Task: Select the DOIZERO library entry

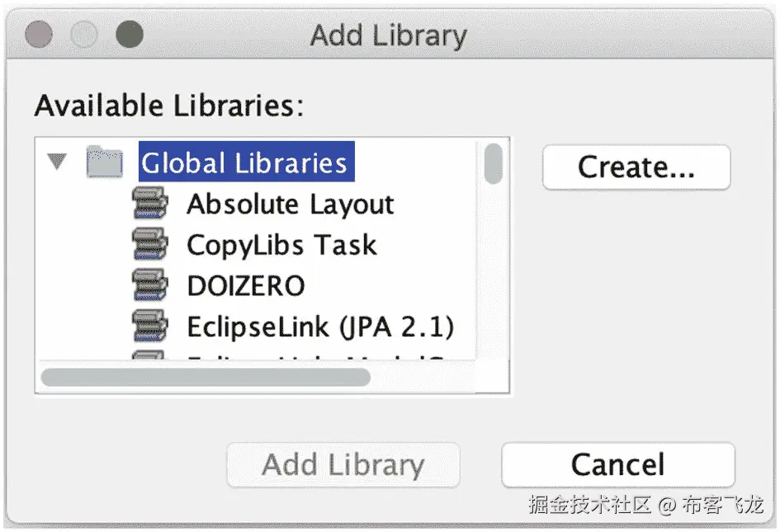Action: click(245, 285)
